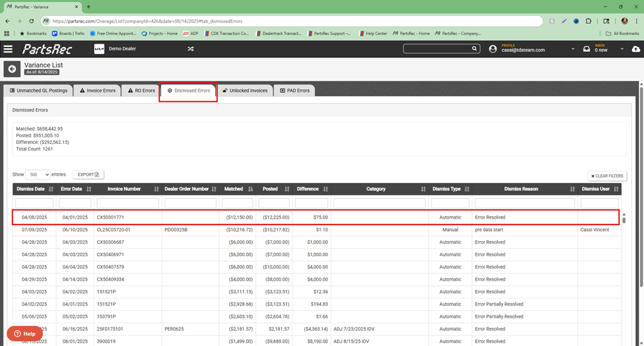This screenshot has height=346, width=644.
Task: Switch to RO Errors tab
Action: [141, 90]
